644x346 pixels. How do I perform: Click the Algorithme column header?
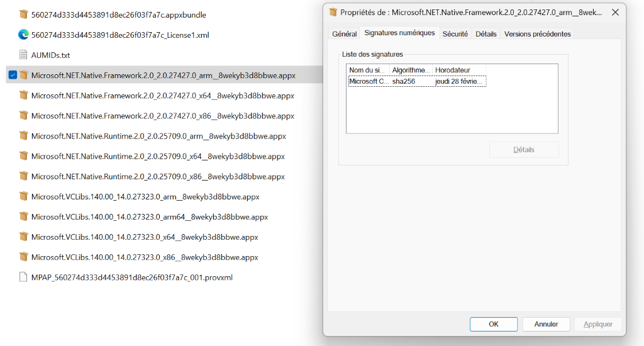point(411,70)
